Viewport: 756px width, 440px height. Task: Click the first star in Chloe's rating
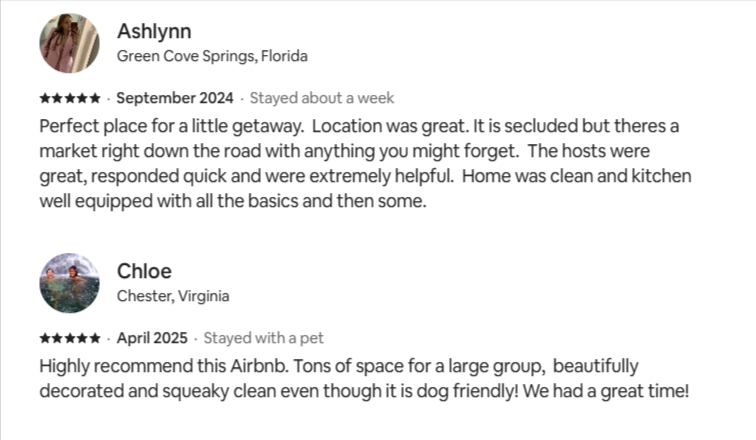coord(44,338)
